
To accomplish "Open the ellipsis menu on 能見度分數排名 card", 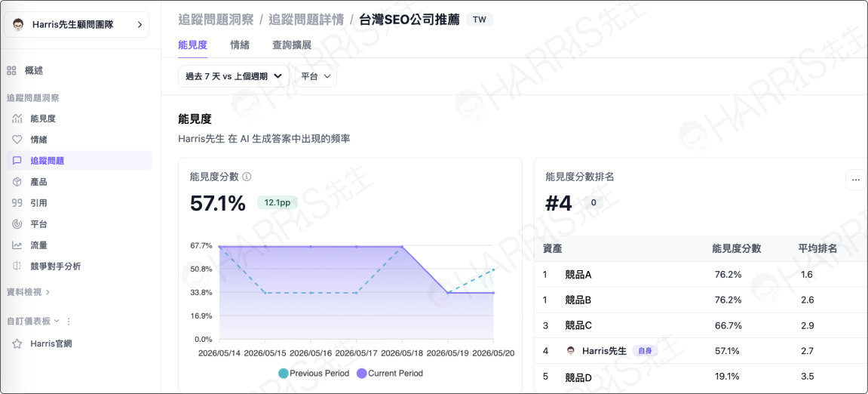I will 856,180.
